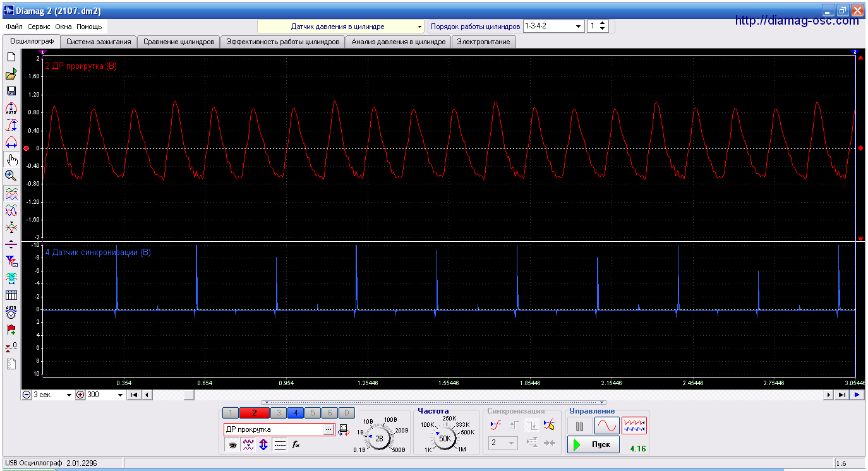The width and height of the screenshot is (868, 471).
Task: Jump to the recording start button
Action: pos(134,395)
